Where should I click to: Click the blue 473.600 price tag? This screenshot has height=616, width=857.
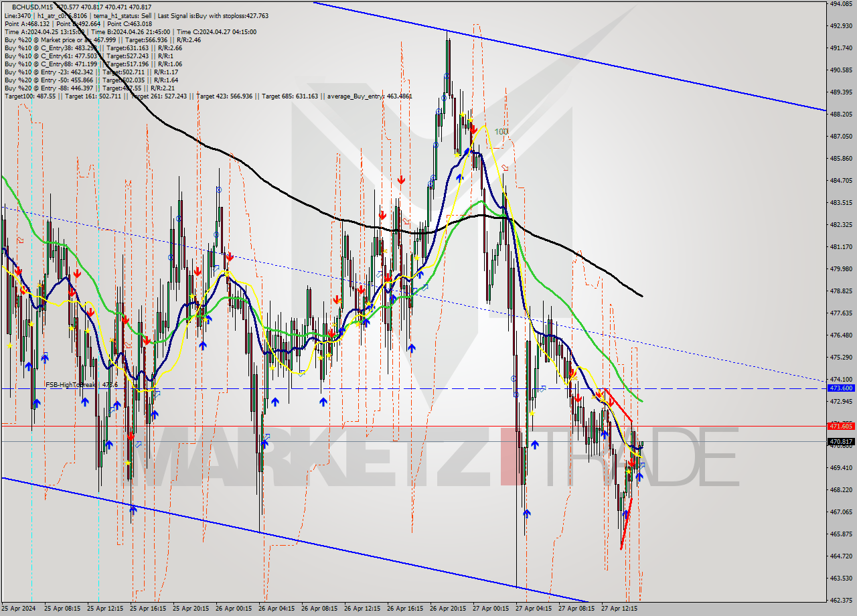(x=841, y=388)
